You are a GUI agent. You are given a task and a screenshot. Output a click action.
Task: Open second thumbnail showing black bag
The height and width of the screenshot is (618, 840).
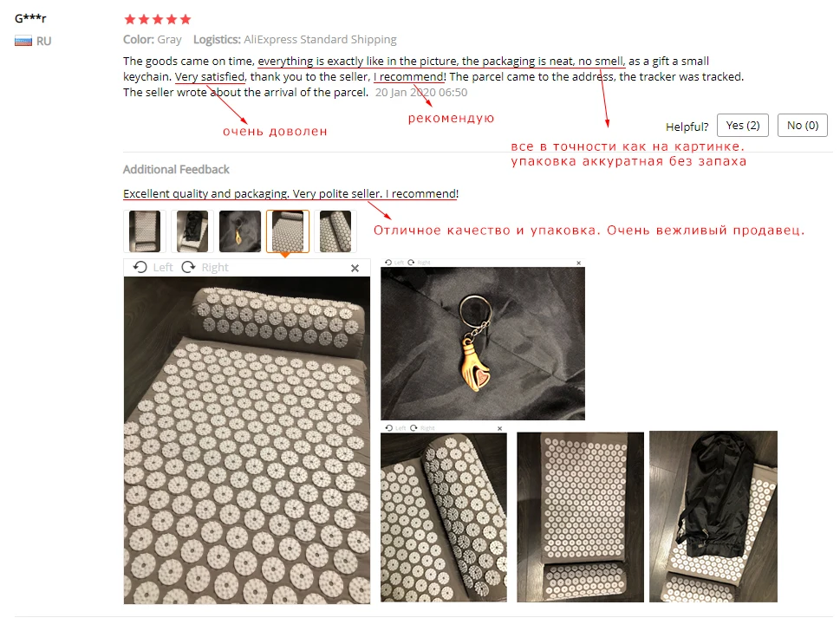pyautogui.click(x=192, y=231)
